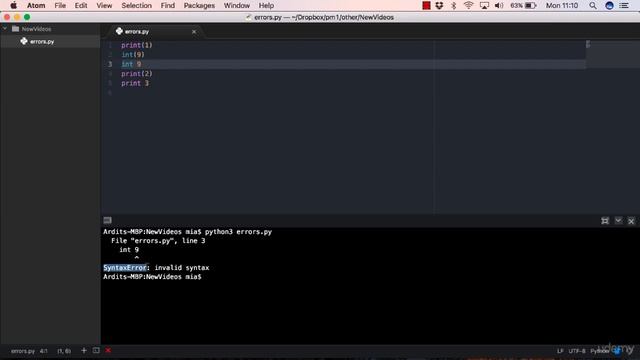Click the highlighted SyntaxError text in terminal
The image size is (640, 360).
[x=125, y=268]
